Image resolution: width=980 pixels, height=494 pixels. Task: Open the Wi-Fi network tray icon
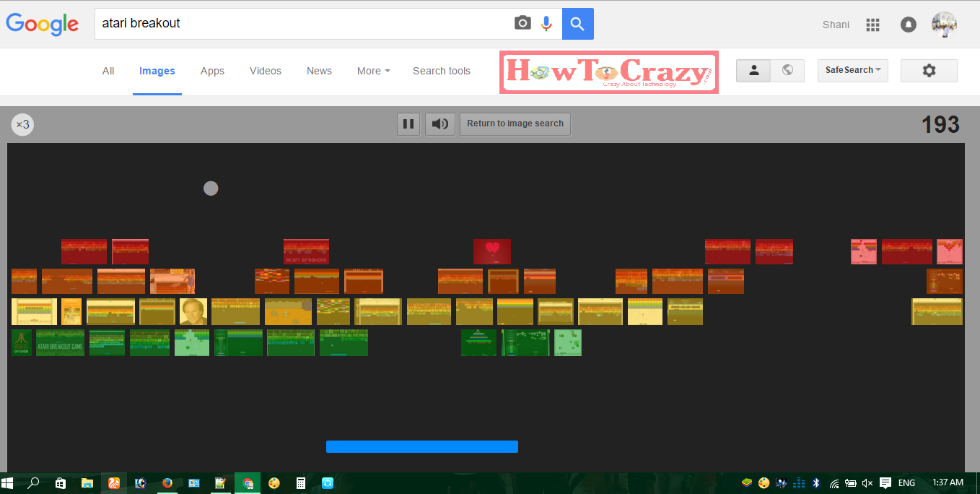[834, 483]
